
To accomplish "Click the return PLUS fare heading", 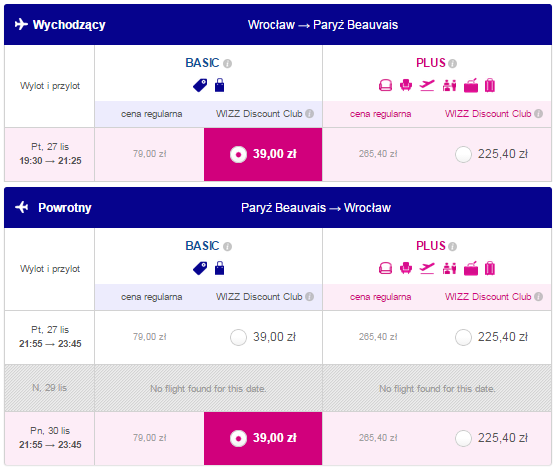I will pyautogui.click(x=431, y=246).
